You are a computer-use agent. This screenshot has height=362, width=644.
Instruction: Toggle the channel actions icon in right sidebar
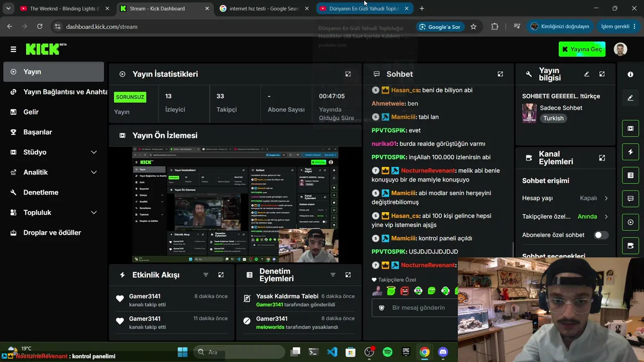point(630,246)
